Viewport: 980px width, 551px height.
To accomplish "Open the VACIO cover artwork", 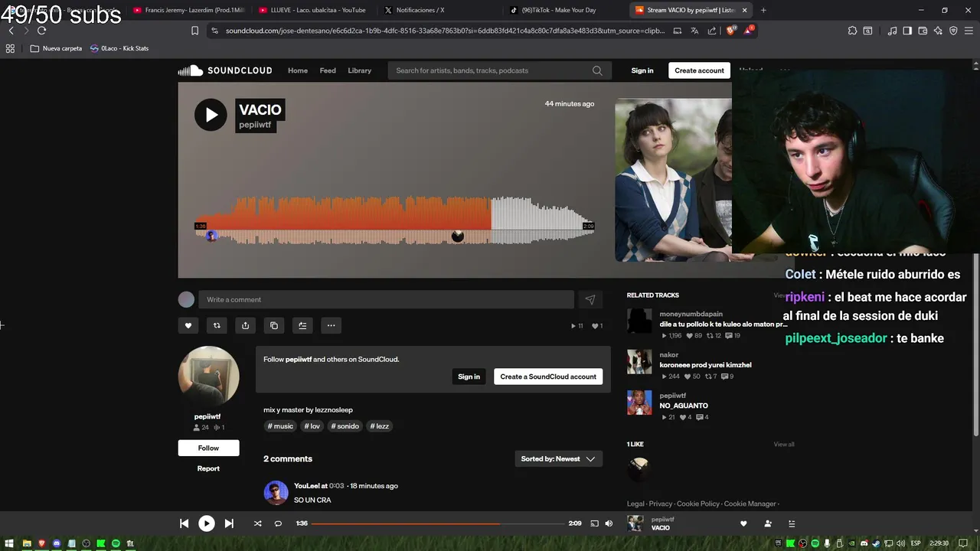I will [673, 180].
